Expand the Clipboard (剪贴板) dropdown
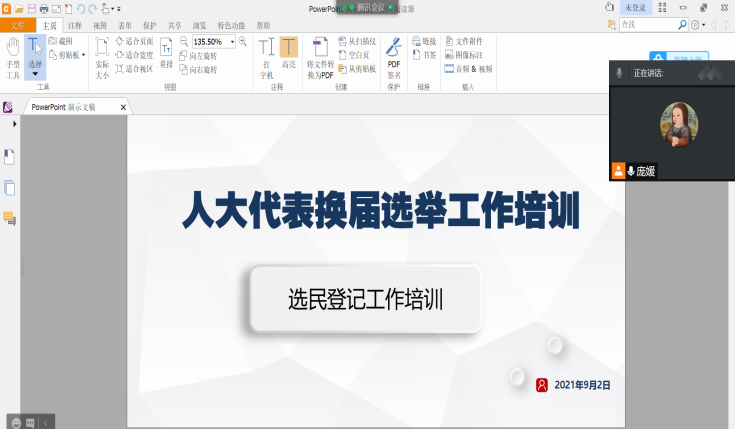This screenshot has width=735, height=429. [84, 55]
